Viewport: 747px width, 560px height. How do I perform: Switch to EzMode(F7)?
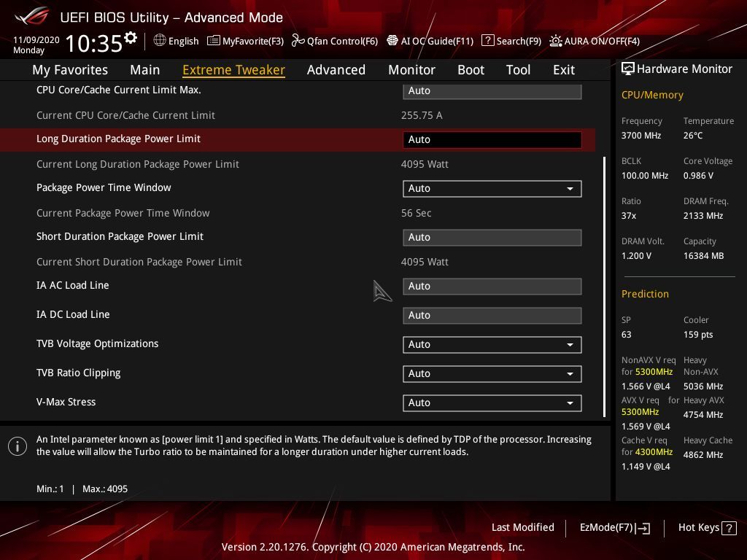pyautogui.click(x=606, y=528)
